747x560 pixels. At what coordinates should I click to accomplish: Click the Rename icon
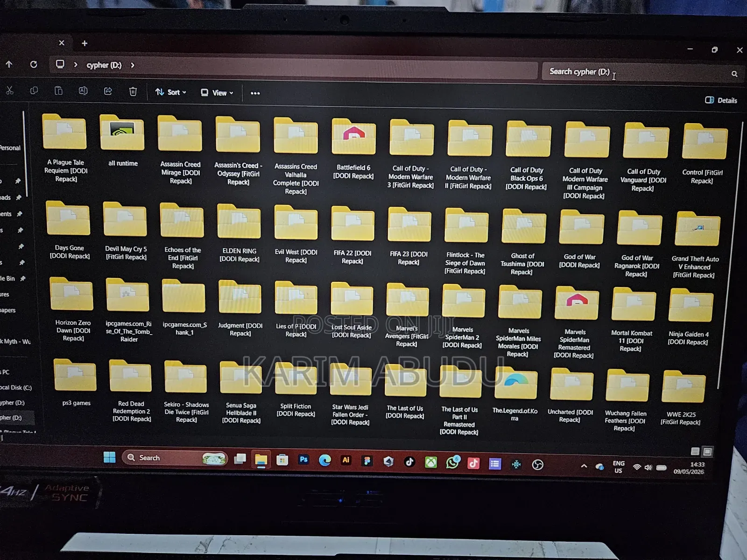pos(83,91)
